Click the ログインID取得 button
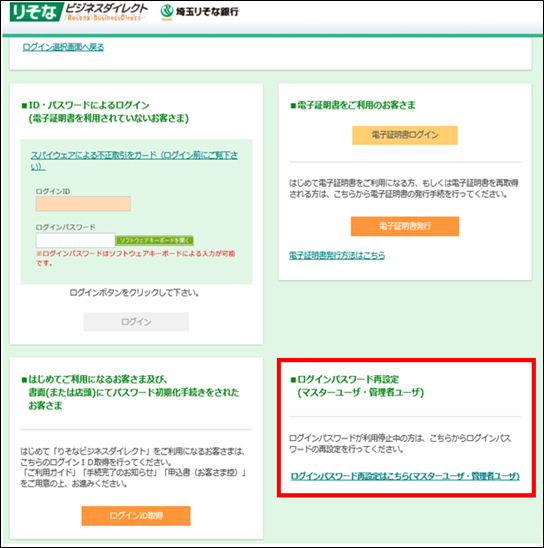Viewport: 544px width, 548px height. coord(136,515)
